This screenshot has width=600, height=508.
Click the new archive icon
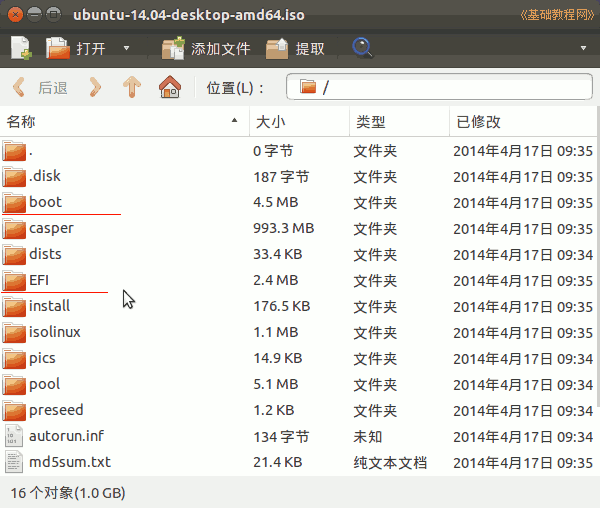pos(21,48)
